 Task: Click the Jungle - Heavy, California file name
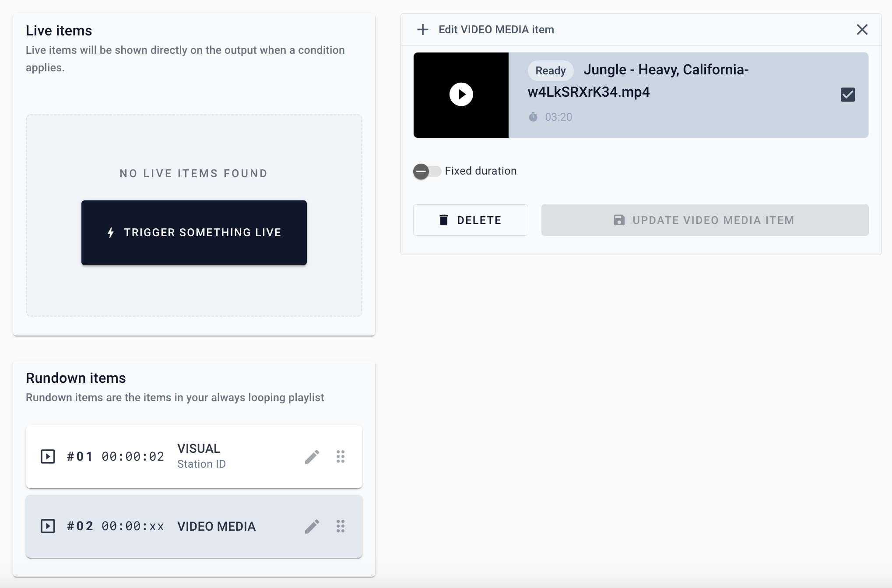[x=638, y=81]
